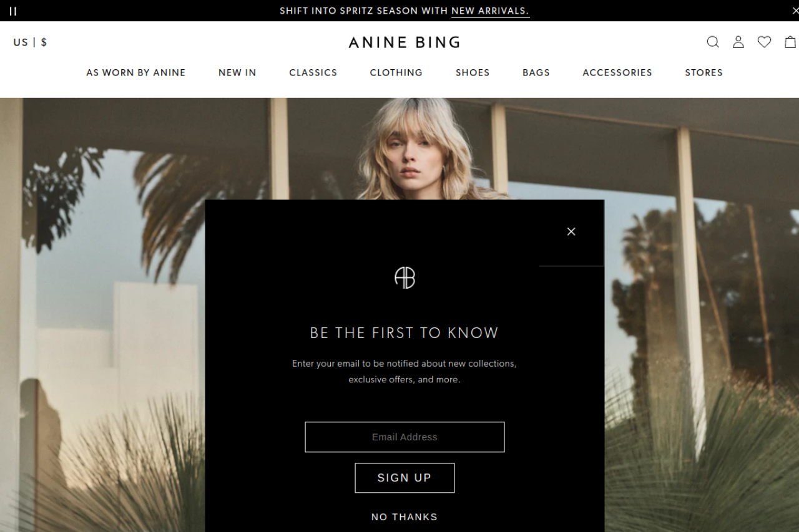Close the newsletter popup

[x=571, y=231]
